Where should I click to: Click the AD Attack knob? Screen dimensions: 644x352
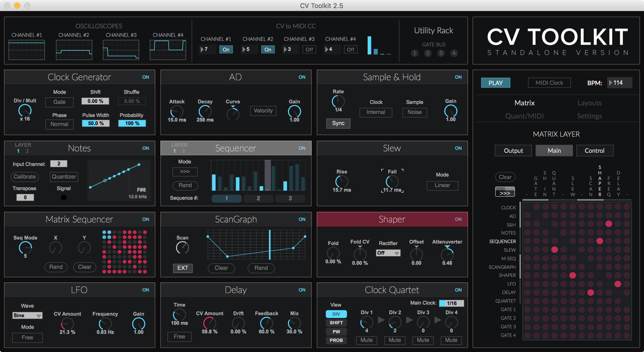coord(177,112)
